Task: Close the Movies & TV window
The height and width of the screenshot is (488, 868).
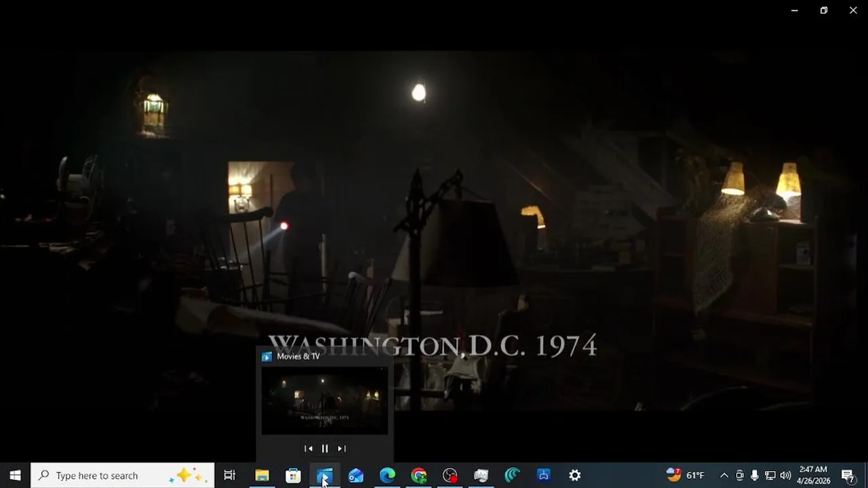Action: [x=853, y=10]
